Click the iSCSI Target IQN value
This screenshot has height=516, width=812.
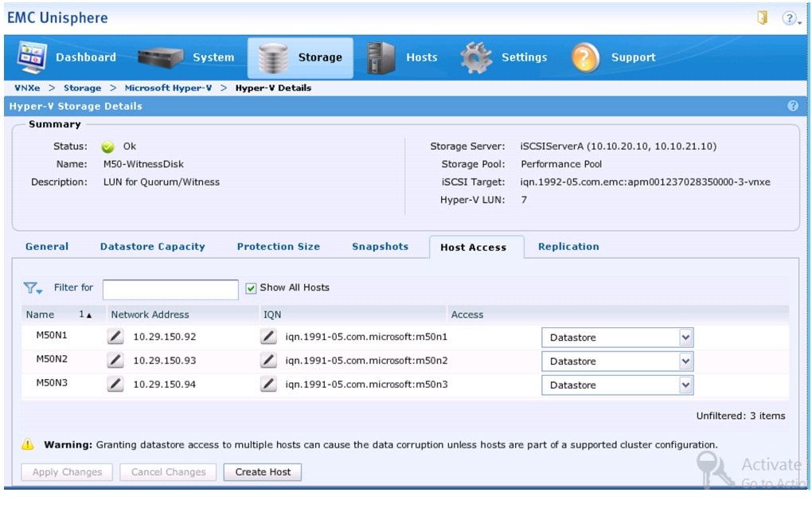point(646,182)
